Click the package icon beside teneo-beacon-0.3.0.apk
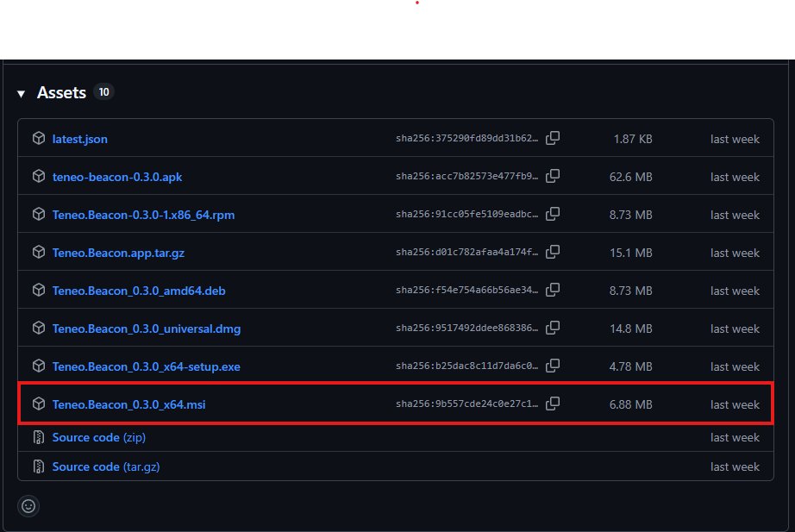This screenshot has width=795, height=532. pyautogui.click(x=39, y=176)
